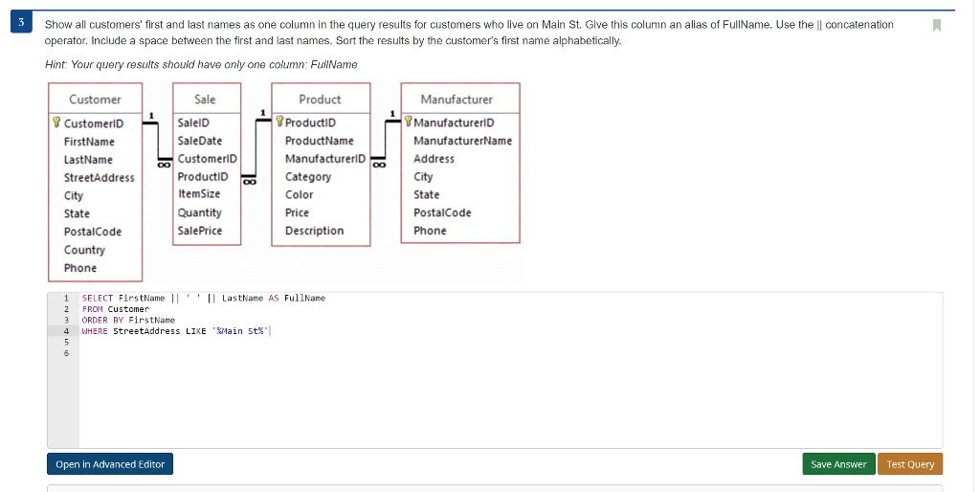Click ItemSize field in Sale table

point(199,193)
